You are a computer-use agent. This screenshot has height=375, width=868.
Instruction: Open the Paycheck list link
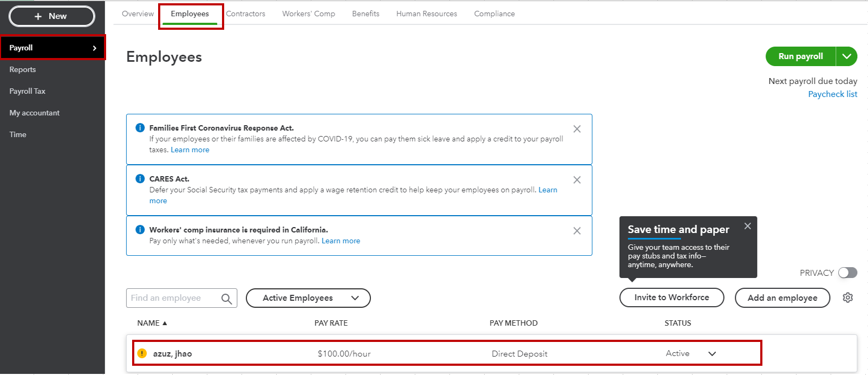[832, 94]
